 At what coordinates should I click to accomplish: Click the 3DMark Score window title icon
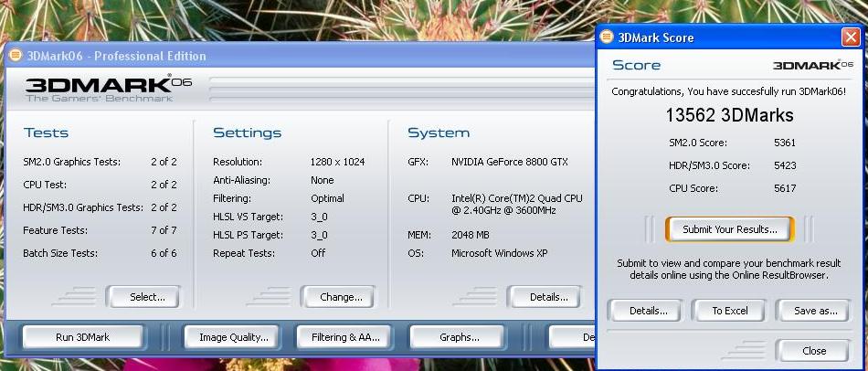[607, 37]
